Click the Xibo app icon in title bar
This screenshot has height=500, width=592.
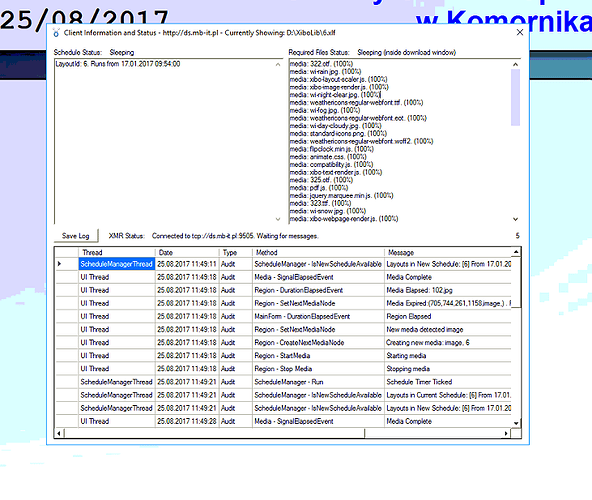tap(56, 33)
